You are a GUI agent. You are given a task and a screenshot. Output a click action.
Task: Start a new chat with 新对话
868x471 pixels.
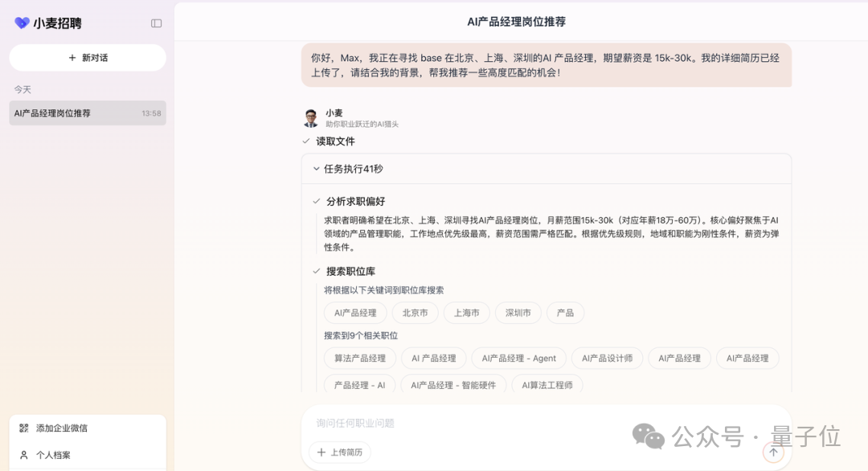point(88,58)
